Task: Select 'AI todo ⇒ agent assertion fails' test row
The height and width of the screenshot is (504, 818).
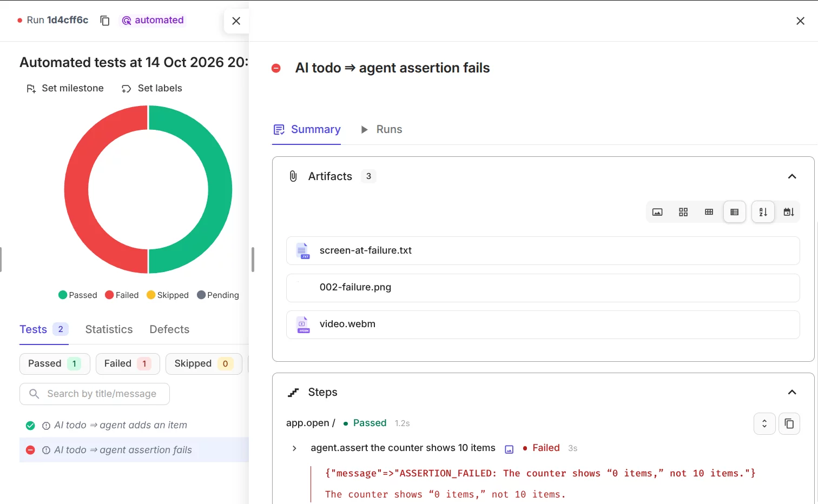Action: (134, 450)
